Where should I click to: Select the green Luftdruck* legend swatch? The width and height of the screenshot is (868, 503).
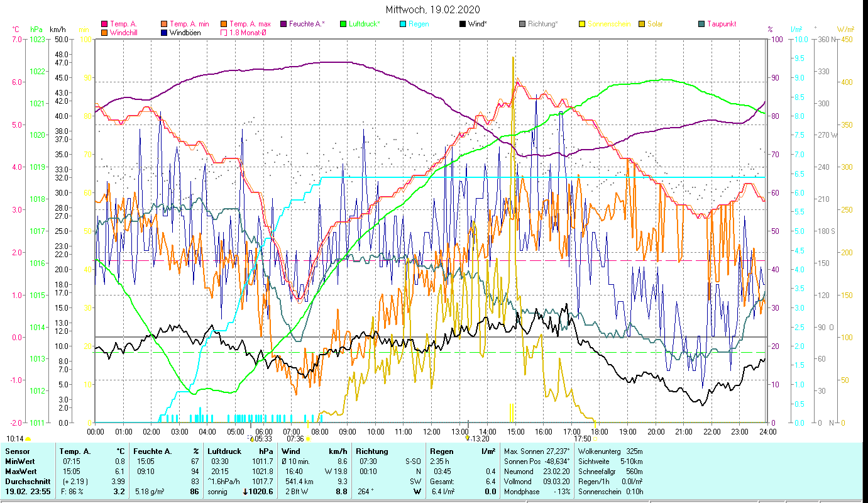[x=343, y=24]
